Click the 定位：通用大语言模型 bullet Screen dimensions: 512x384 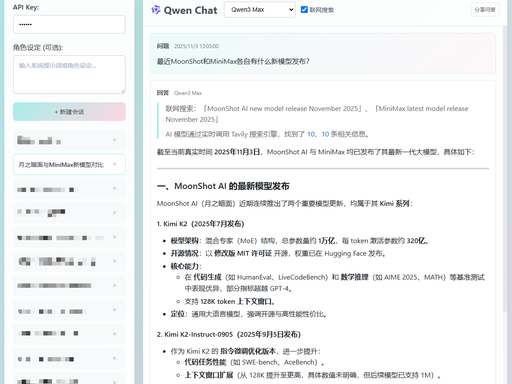coord(248,314)
